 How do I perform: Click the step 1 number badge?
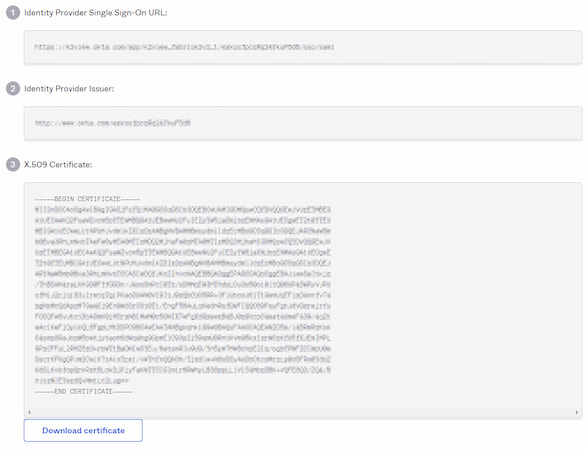pyautogui.click(x=13, y=13)
